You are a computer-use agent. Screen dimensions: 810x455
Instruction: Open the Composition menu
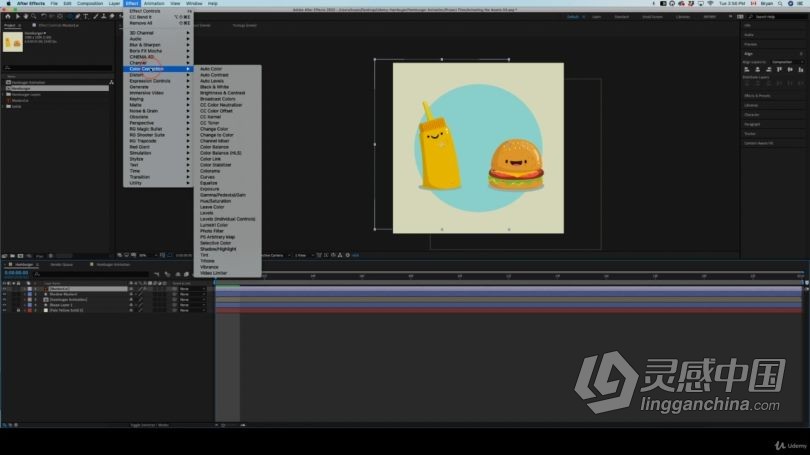coord(90,3)
